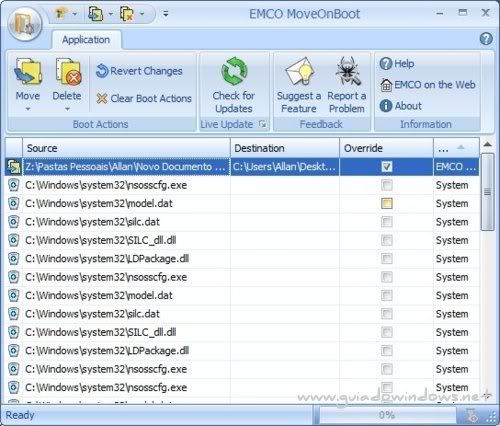This screenshot has height=426, width=500.
Task: Click the status icon in bottom-right status bar
Action: point(472,416)
